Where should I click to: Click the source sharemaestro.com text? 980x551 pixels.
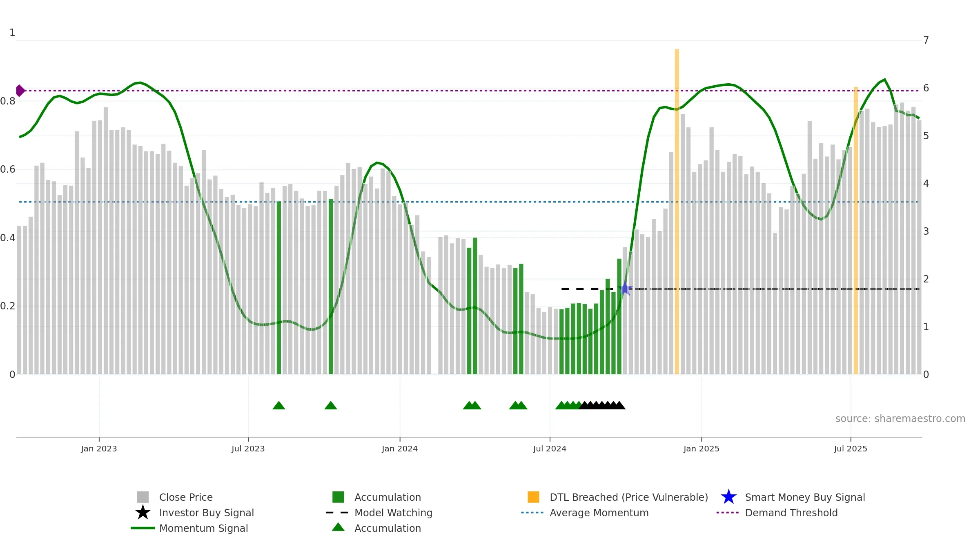click(900, 419)
